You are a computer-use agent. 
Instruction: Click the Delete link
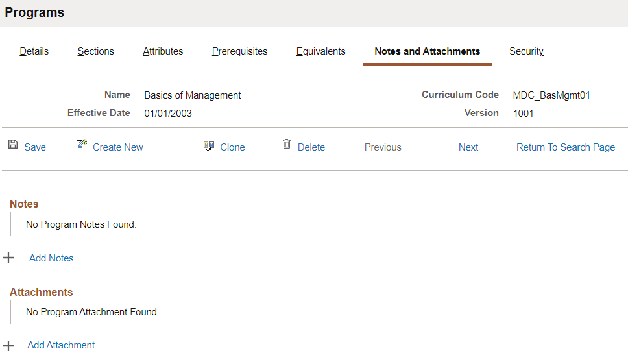(311, 147)
